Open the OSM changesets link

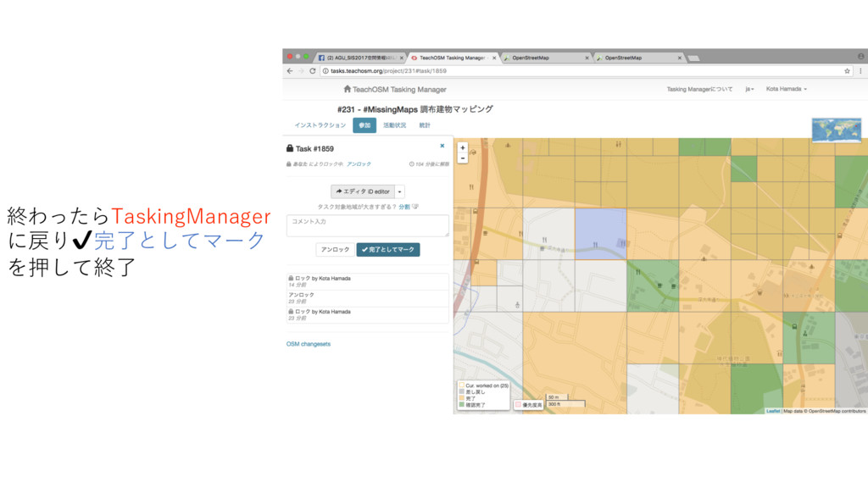[309, 344]
